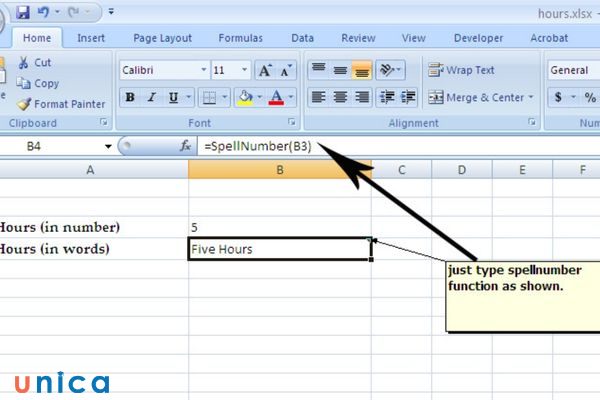Open the Formulas tab
The width and height of the screenshot is (600, 400).
point(240,38)
